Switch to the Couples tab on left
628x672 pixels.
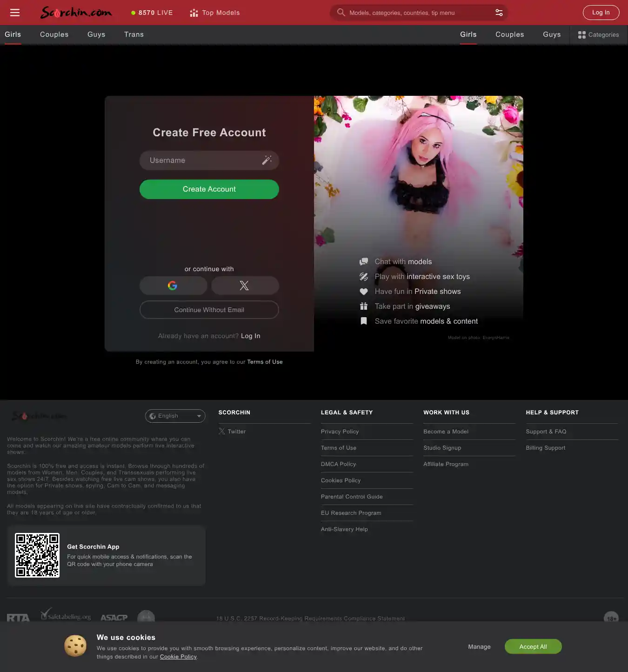(x=54, y=34)
